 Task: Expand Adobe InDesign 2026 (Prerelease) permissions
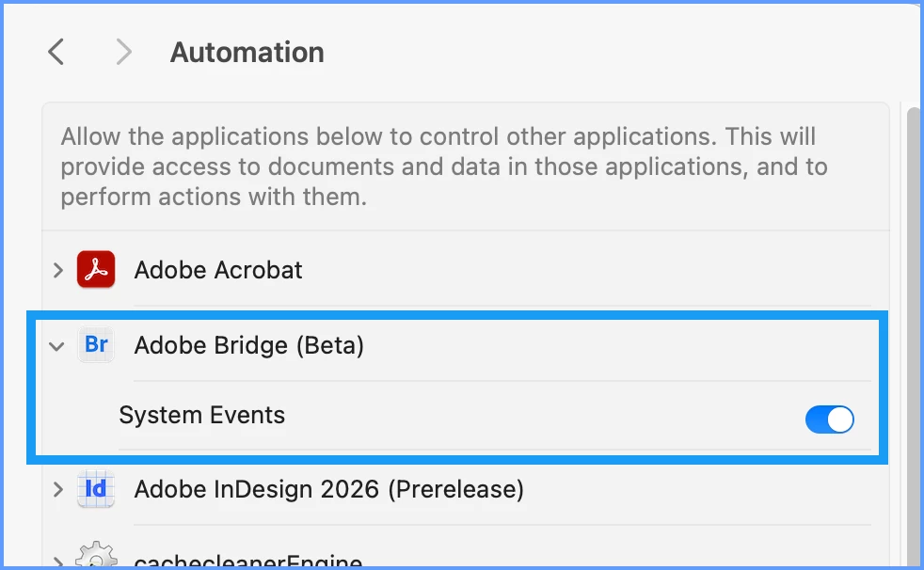pyautogui.click(x=57, y=489)
